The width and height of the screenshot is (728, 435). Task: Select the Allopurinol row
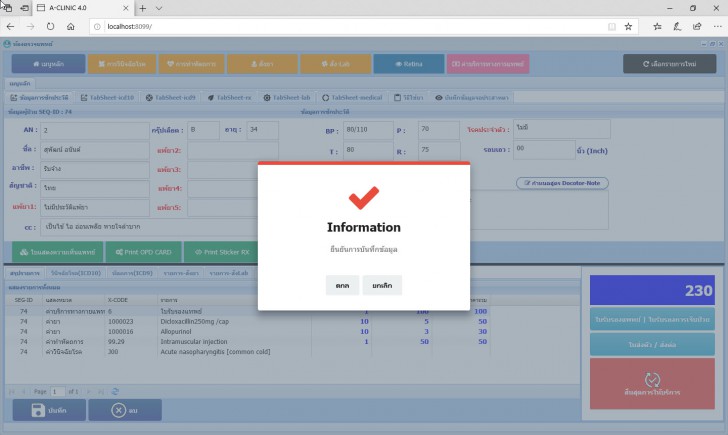click(246, 331)
